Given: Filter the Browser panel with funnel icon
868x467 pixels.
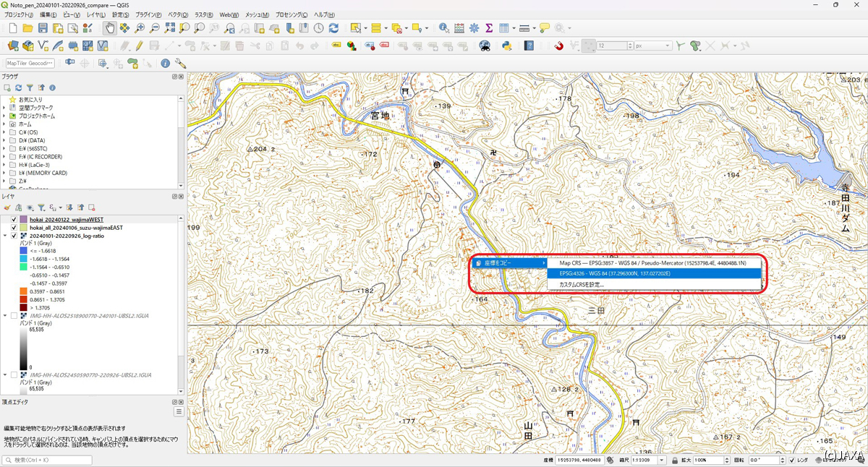Looking at the screenshot, I should click(x=30, y=87).
